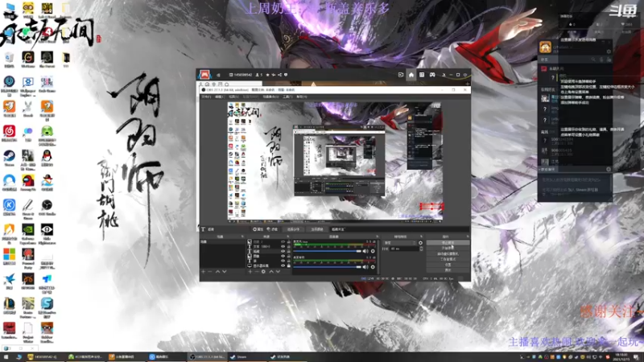Click the speaker icon next to streaming app logo
This screenshot has width=644, height=362.
pos(218,75)
